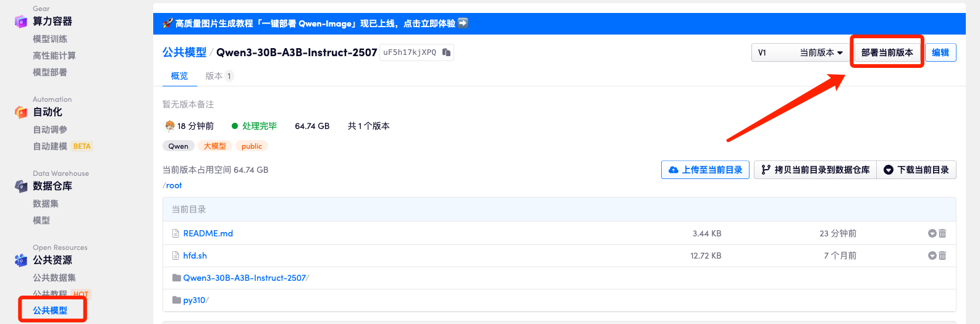This screenshot has height=324, width=980.
Task: Click the Qwen3-30B-A3B-Instruct-2507 folder icon
Action: point(177,278)
